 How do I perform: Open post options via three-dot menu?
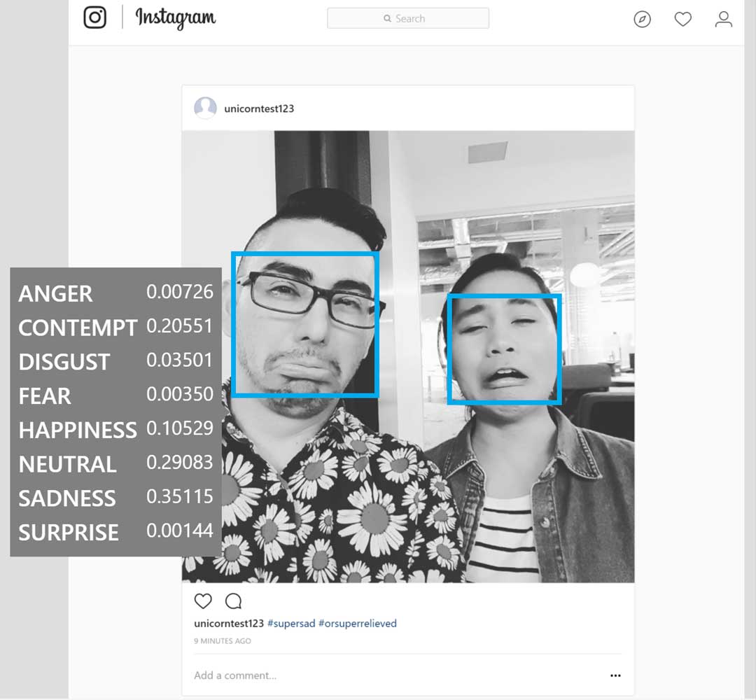click(x=615, y=675)
